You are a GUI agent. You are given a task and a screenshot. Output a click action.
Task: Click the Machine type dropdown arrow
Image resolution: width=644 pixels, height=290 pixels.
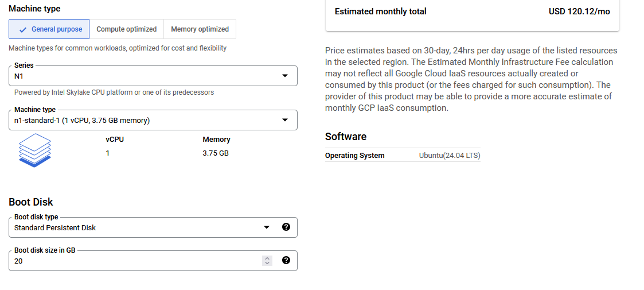point(285,120)
